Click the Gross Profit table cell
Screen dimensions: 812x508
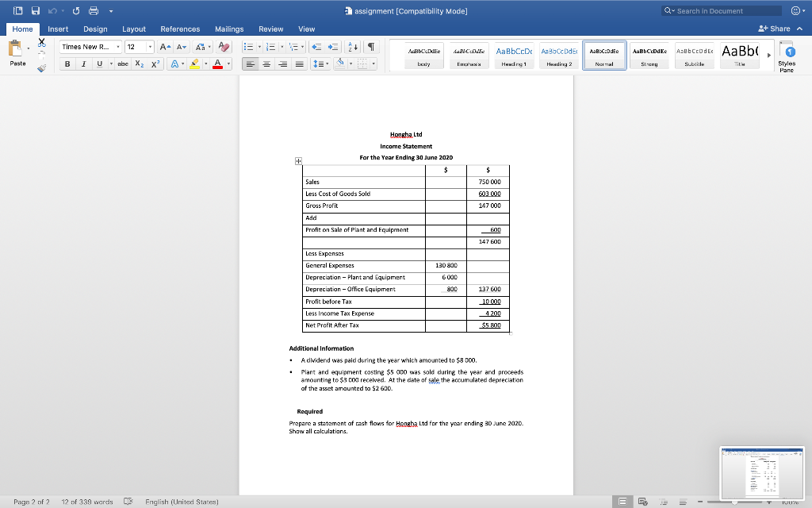(363, 206)
